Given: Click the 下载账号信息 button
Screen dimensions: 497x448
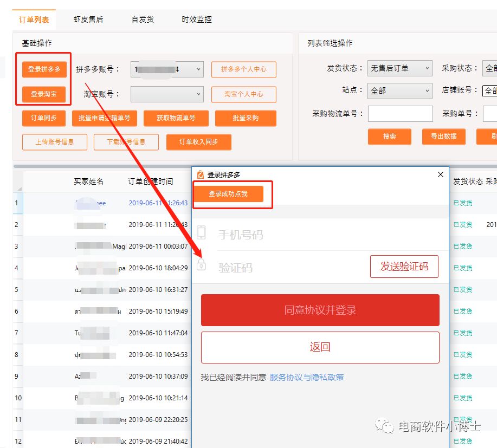Looking at the screenshot, I should click(x=126, y=141).
